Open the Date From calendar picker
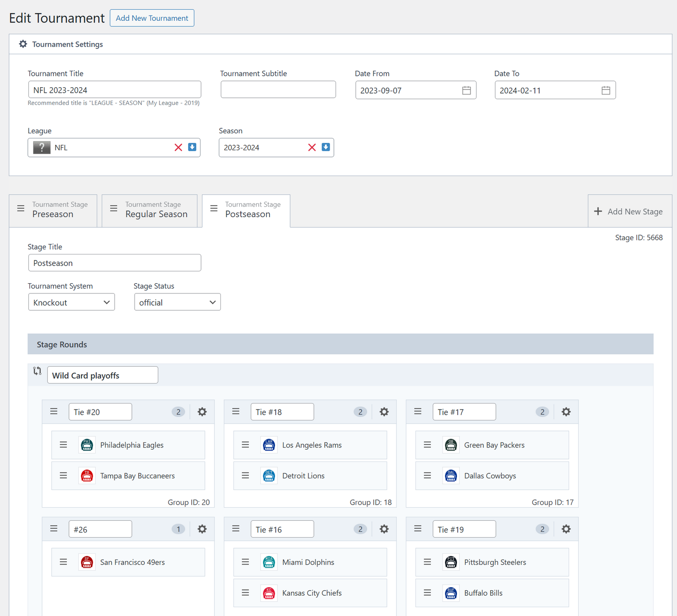Screen dimensions: 677x616 click(466, 90)
